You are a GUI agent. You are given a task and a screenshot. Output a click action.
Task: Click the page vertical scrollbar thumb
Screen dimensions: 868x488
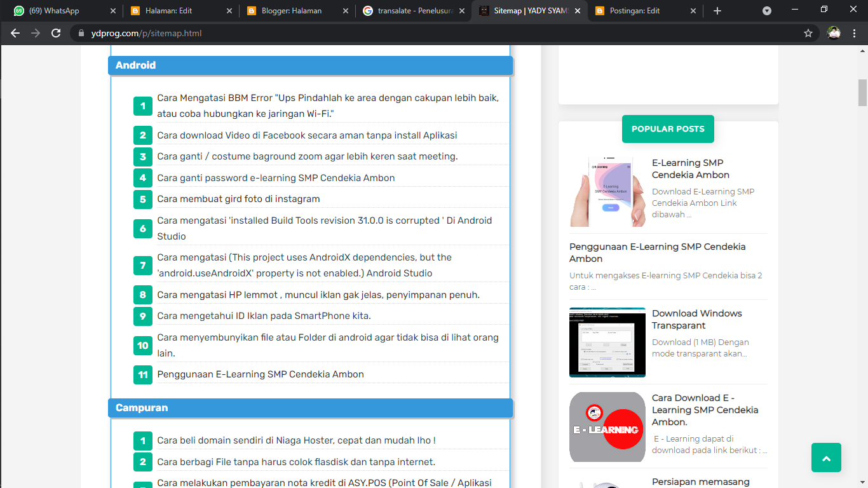pyautogui.click(x=862, y=93)
